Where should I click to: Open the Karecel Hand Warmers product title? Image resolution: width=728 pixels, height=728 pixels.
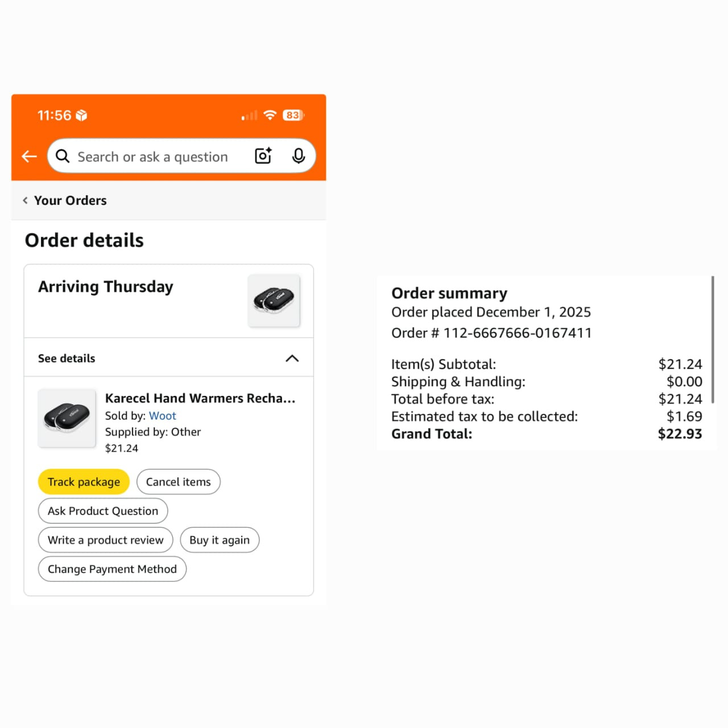(x=200, y=398)
